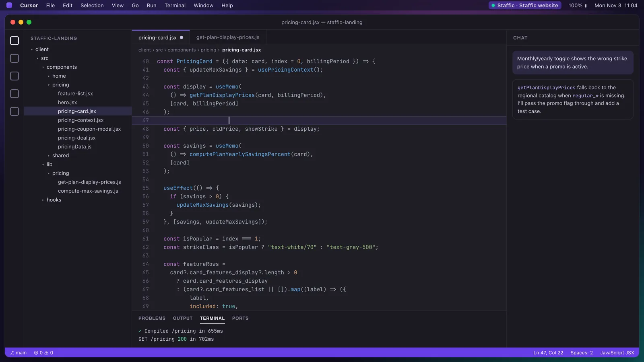The width and height of the screenshot is (644, 362).
Task: Collapse the client folder
Action: tap(32, 49)
